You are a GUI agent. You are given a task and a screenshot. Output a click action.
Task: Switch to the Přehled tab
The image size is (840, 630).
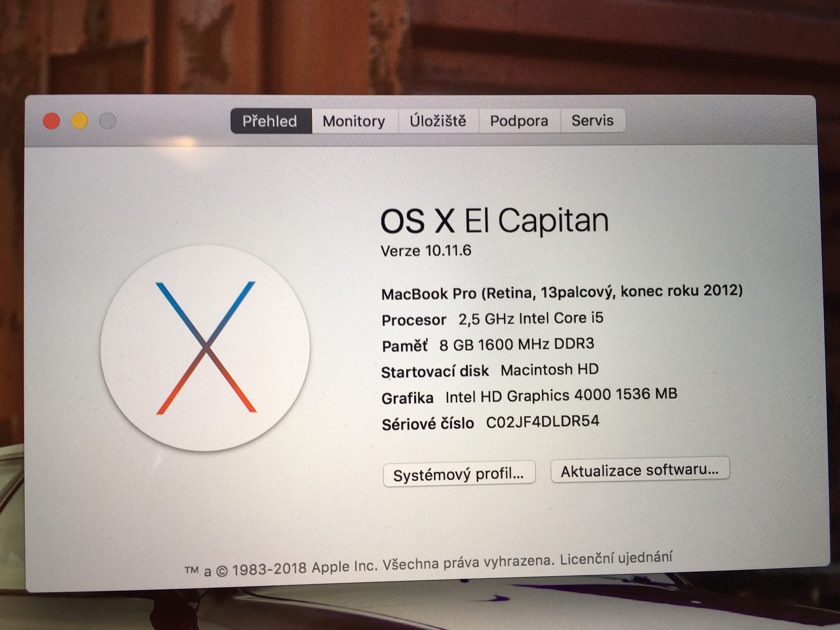(x=271, y=121)
